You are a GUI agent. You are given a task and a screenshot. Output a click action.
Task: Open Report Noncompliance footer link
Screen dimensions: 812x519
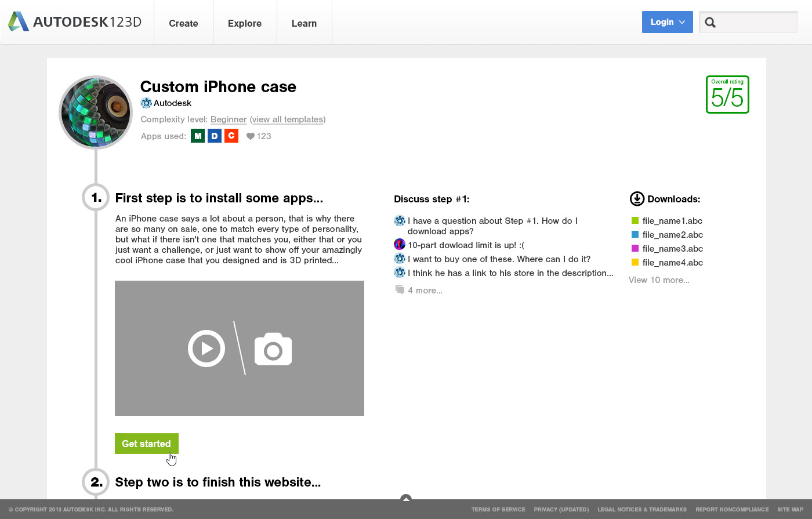pos(732,510)
